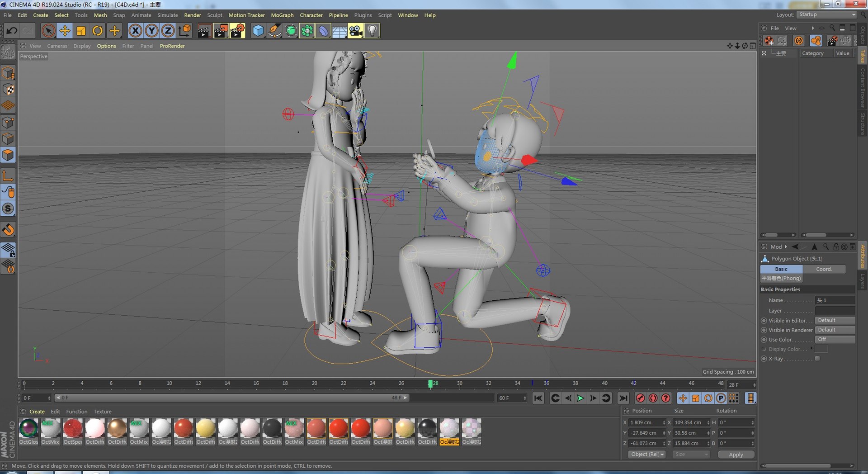Open the Simulate menu

coord(168,15)
